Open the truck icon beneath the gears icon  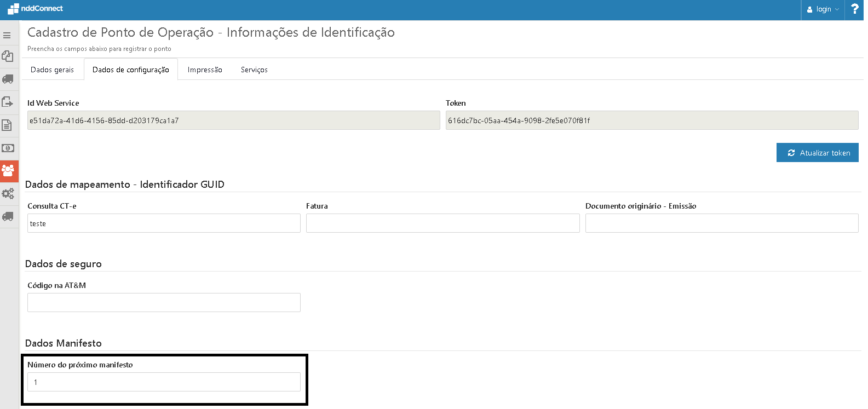tap(8, 217)
